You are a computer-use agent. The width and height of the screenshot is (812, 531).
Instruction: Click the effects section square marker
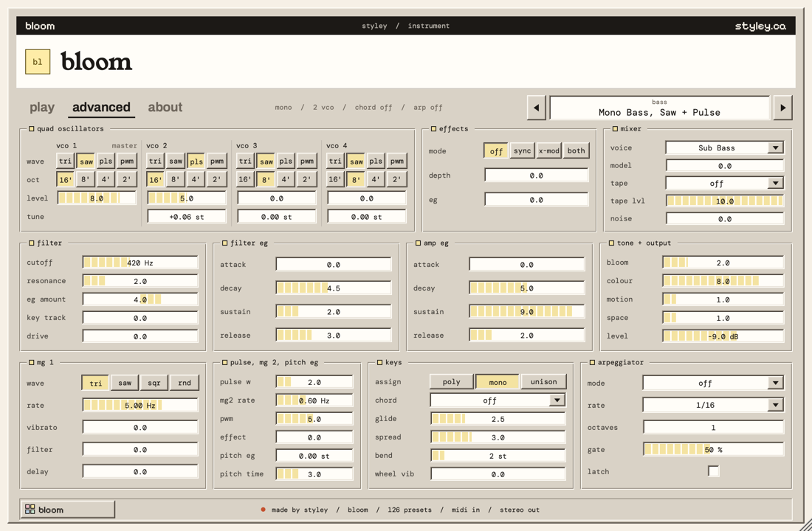pyautogui.click(x=433, y=129)
